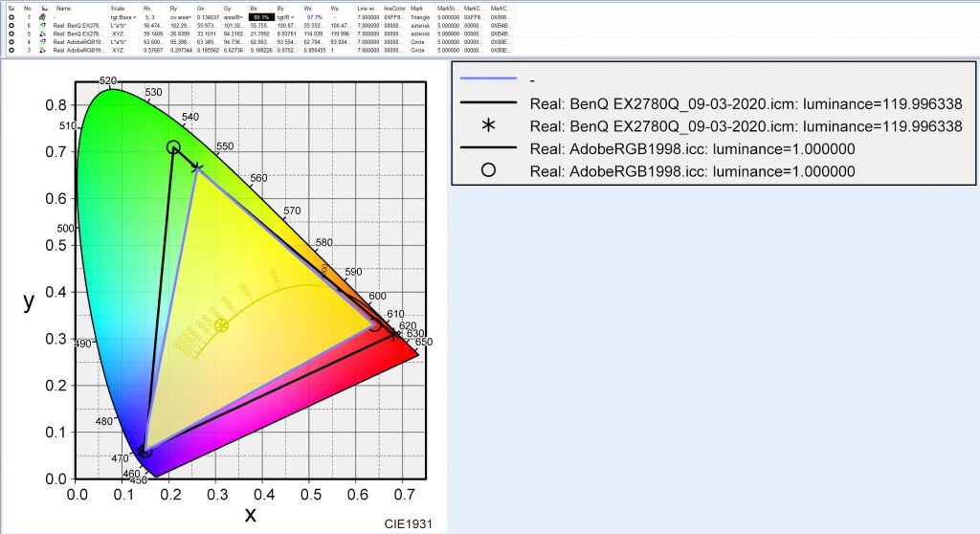Screen dimensions: 980x534
Task: Click the blue primary marker near 470
Action: pos(145,451)
